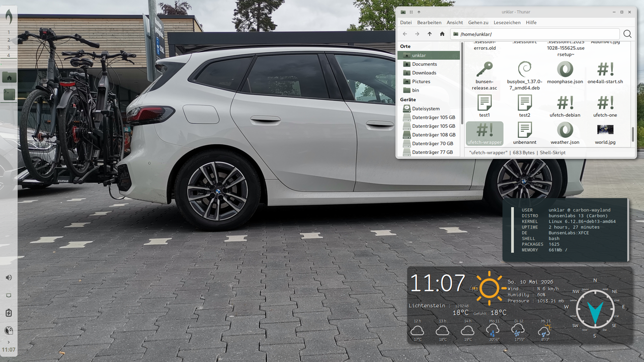
Task: Select the world.jpg image thumbnail
Action: click(x=605, y=133)
